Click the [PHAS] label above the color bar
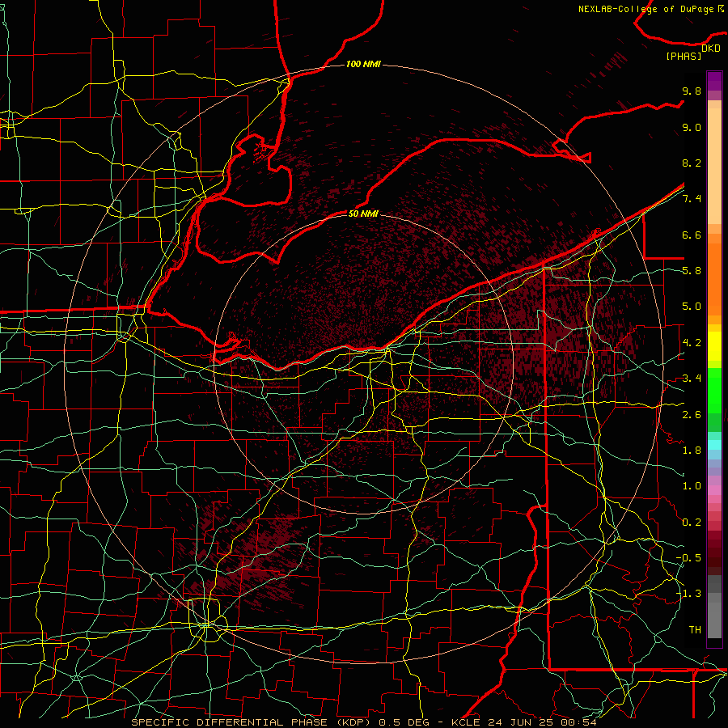Screen dimensions: 728x728 click(x=684, y=56)
